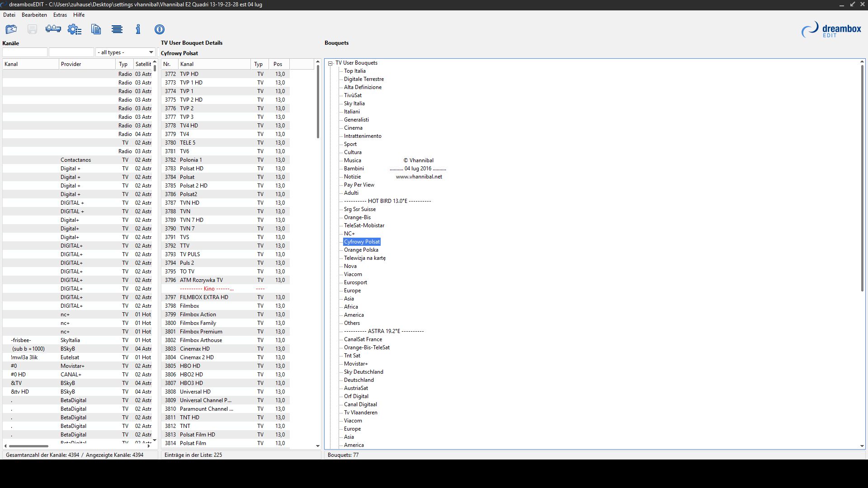Click the grayed save disk icon

[32, 29]
